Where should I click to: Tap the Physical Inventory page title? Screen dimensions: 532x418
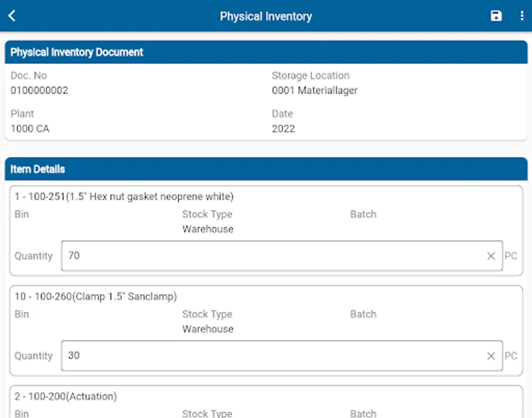[x=266, y=16]
